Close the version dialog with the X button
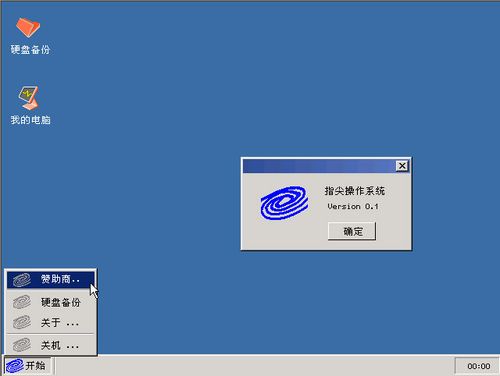The height and width of the screenshot is (376, 500). 402,166
